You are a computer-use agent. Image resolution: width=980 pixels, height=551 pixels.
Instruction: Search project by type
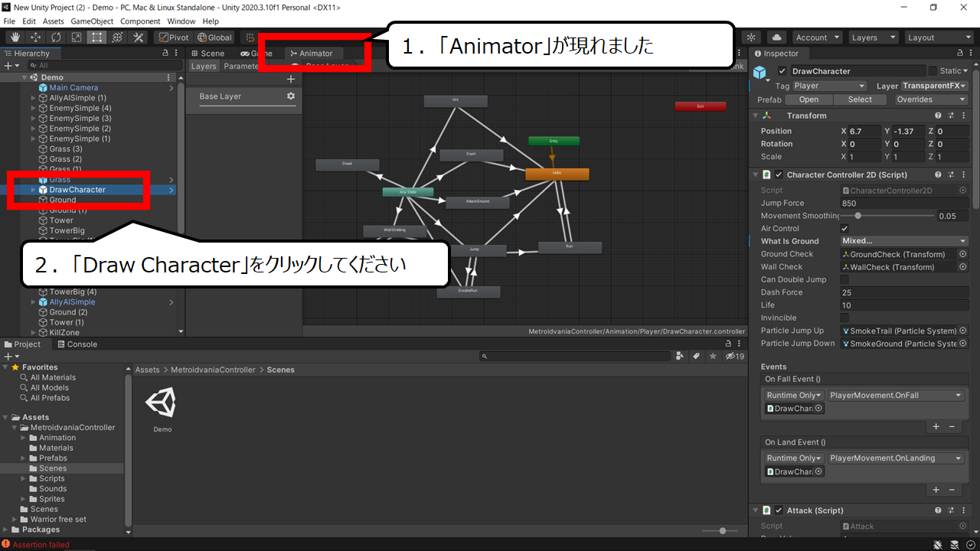681,356
